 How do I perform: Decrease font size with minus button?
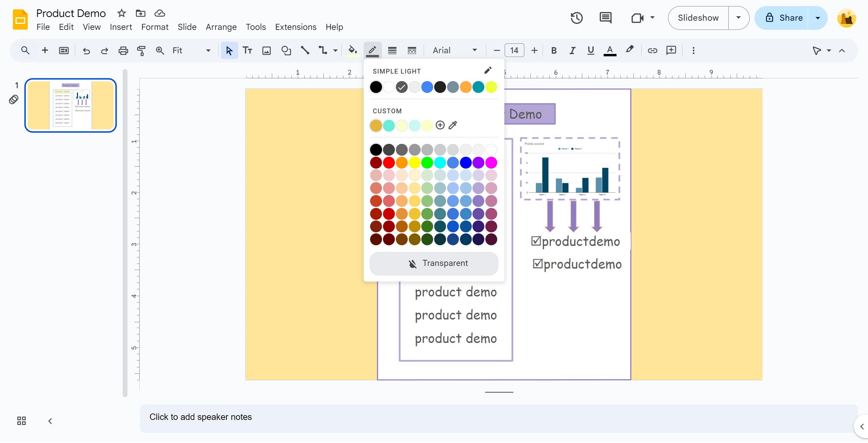click(497, 51)
